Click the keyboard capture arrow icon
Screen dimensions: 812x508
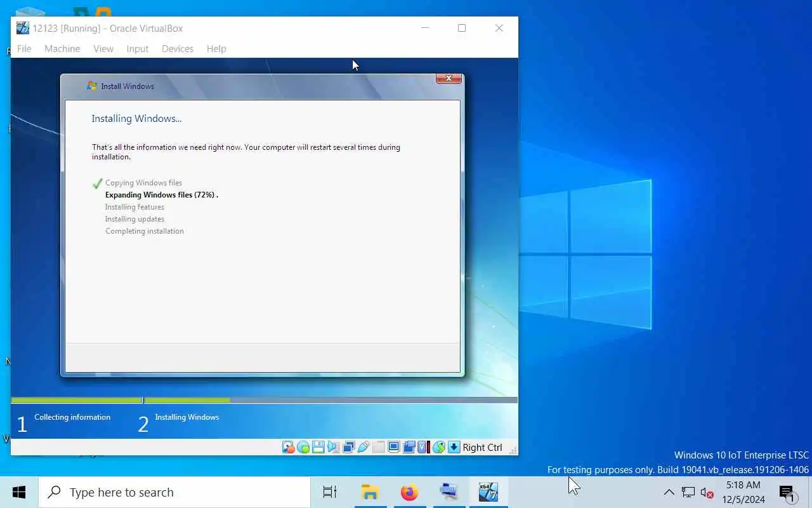coord(454,447)
